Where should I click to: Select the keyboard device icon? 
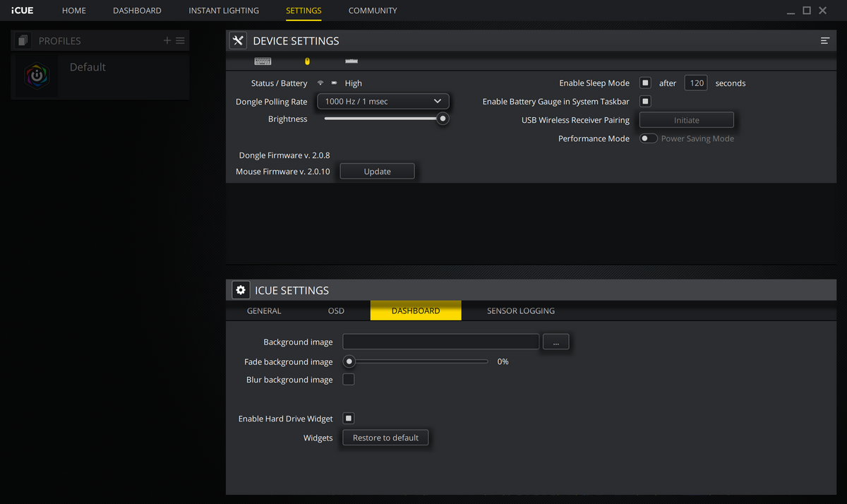[263, 61]
